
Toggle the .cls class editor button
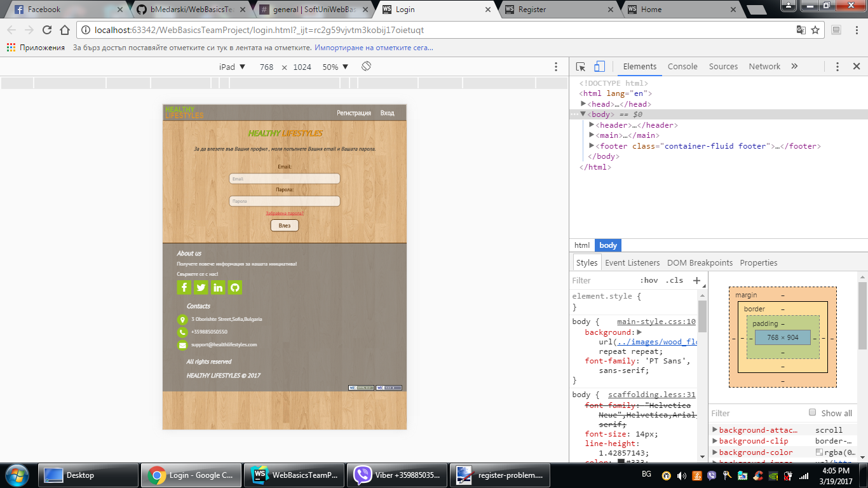pos(674,280)
